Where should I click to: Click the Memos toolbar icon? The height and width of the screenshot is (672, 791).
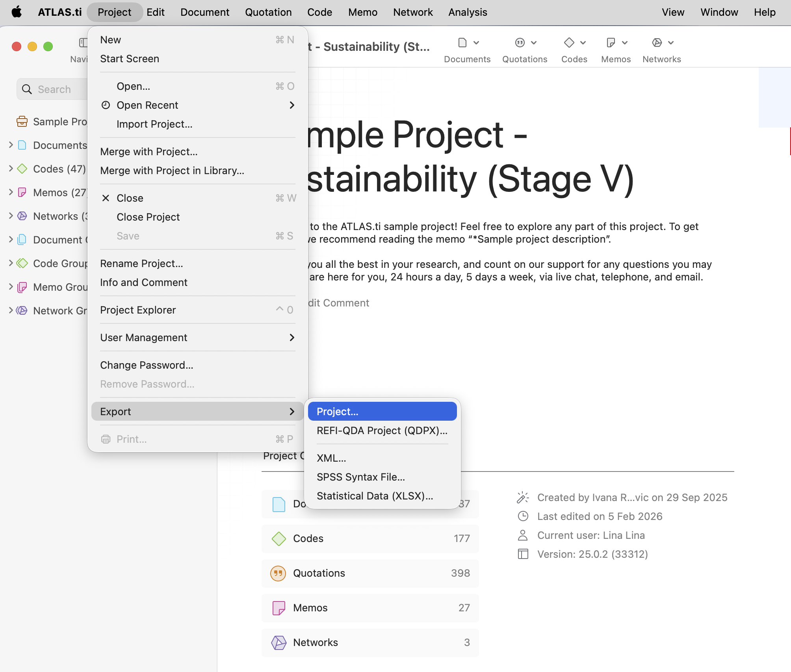pos(611,43)
